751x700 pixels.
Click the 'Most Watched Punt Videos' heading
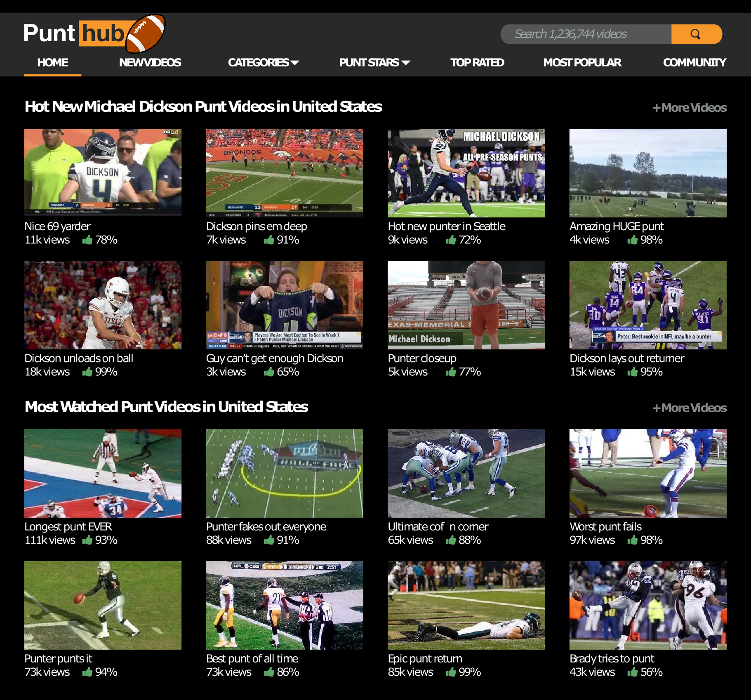pyautogui.click(x=166, y=407)
